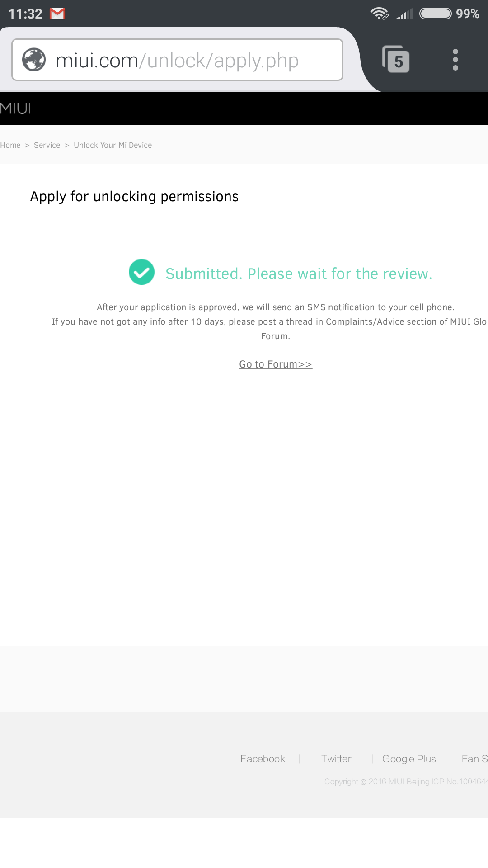Tap the Wi-Fi status icon
488x868 pixels.
[x=380, y=14]
